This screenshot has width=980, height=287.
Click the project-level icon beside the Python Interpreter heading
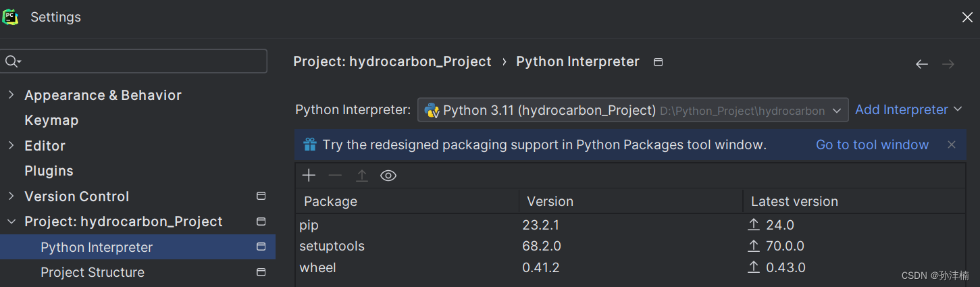[659, 62]
